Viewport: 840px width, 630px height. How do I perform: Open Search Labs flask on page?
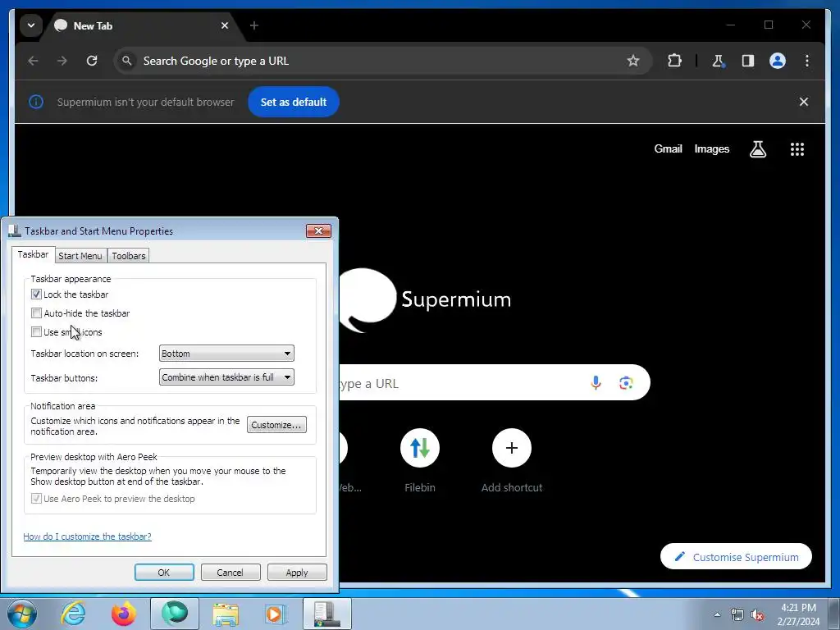click(757, 149)
